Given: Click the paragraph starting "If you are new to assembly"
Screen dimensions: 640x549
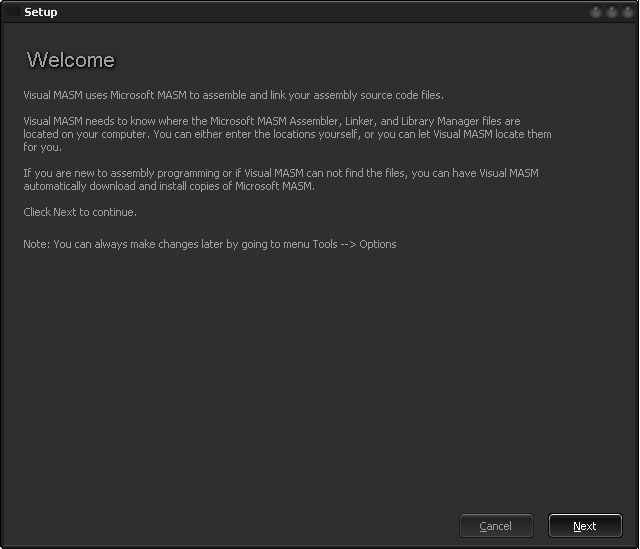Looking at the screenshot, I should pyautogui.click(x=281, y=180).
